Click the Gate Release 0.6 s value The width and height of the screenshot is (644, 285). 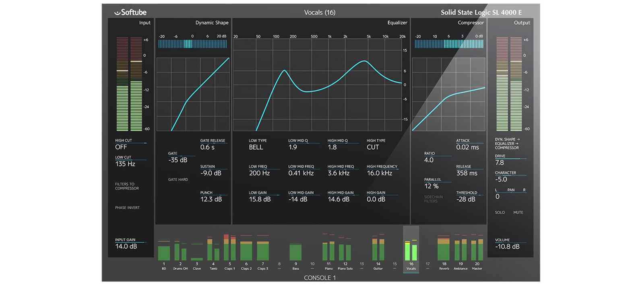(x=207, y=147)
